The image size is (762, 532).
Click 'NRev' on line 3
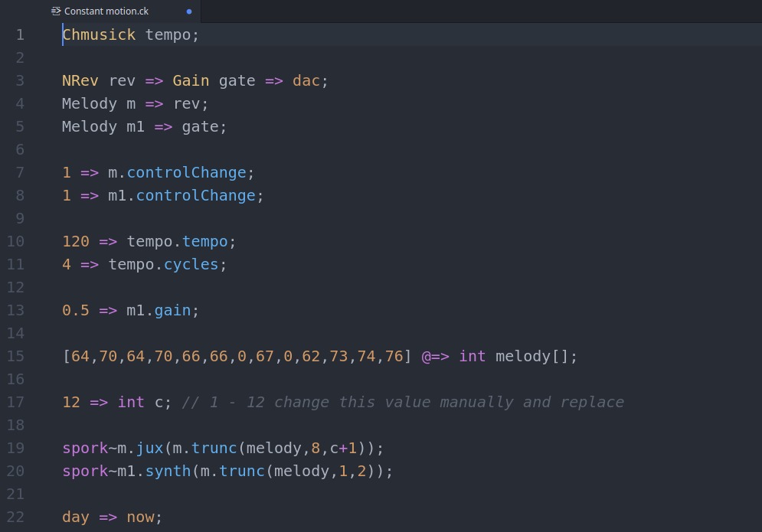(x=80, y=80)
